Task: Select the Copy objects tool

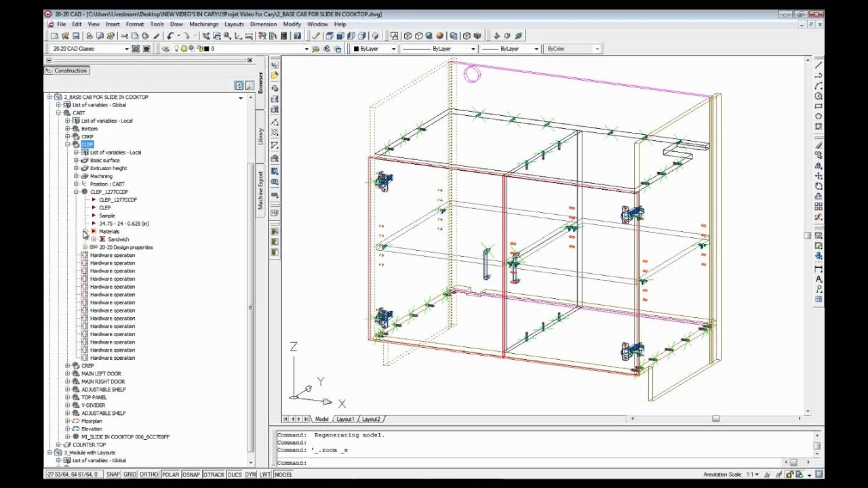Action: point(818,155)
